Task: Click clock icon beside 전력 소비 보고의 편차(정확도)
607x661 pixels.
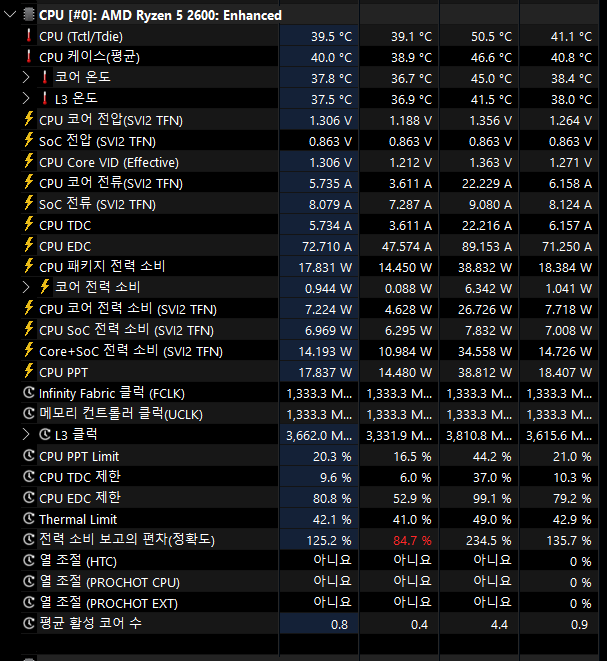Action: pos(29,540)
